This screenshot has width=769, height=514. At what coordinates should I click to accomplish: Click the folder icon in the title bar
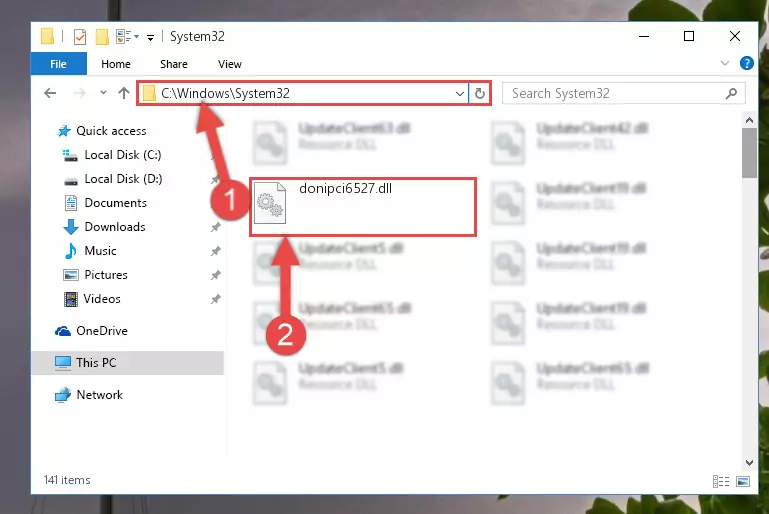tap(47, 36)
